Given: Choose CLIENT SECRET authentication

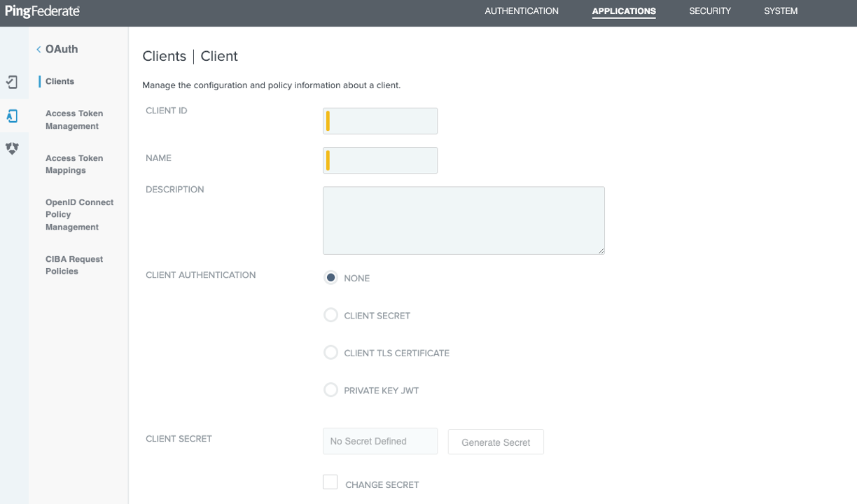Looking at the screenshot, I should click(x=330, y=315).
